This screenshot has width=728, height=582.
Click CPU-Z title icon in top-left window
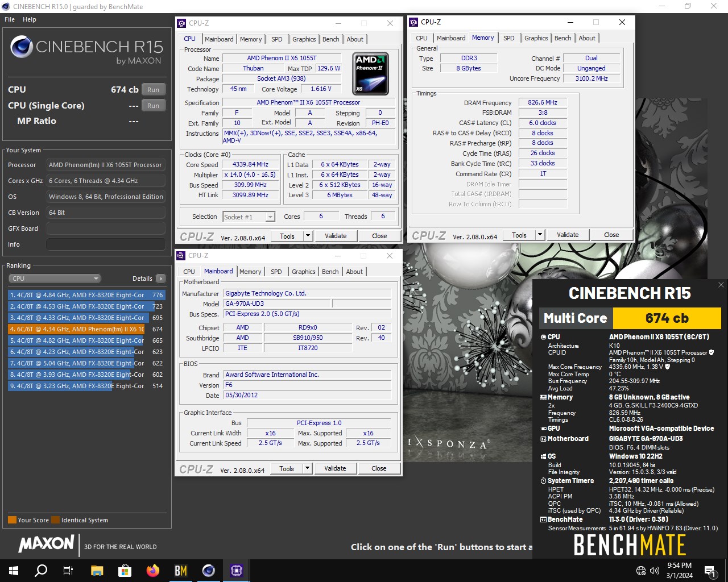click(181, 23)
